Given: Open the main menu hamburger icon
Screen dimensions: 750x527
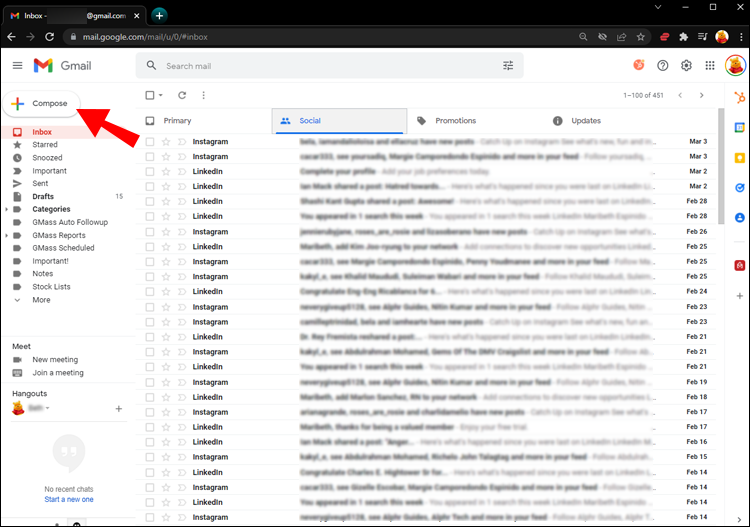Looking at the screenshot, I should click(x=17, y=66).
